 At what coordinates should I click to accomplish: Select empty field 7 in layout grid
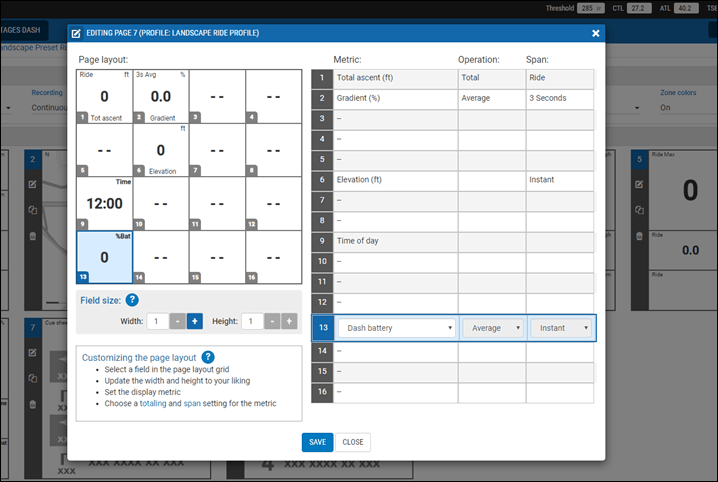pos(217,150)
